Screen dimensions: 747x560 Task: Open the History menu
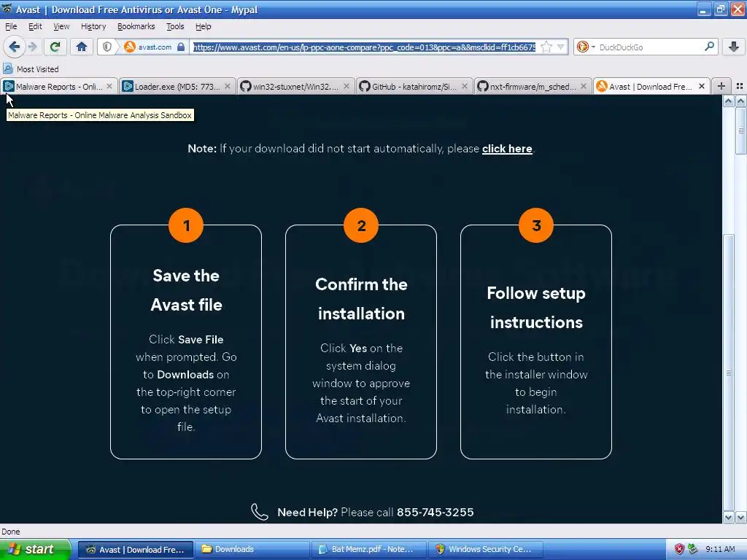tap(93, 27)
